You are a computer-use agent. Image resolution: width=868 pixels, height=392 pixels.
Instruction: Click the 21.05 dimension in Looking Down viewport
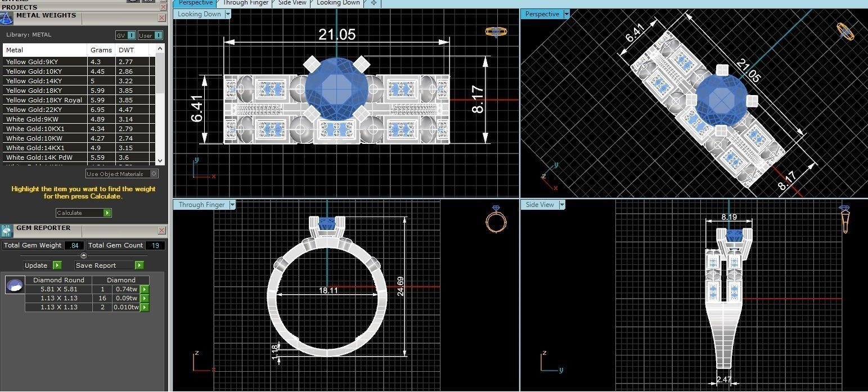(337, 35)
